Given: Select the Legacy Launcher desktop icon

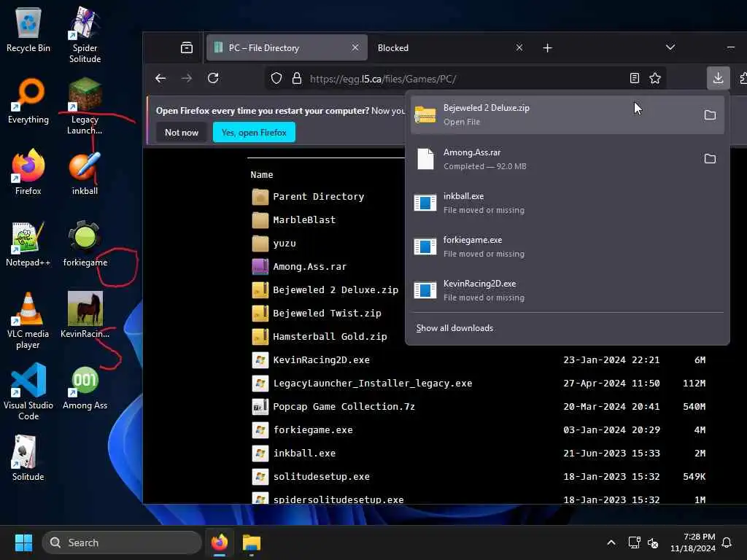Looking at the screenshot, I should pos(85,106).
